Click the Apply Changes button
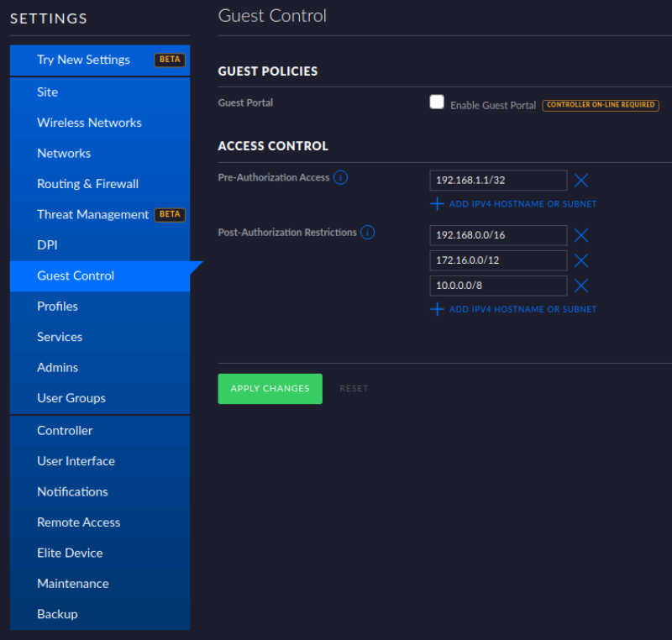Viewport: 672px width, 640px height. (270, 389)
